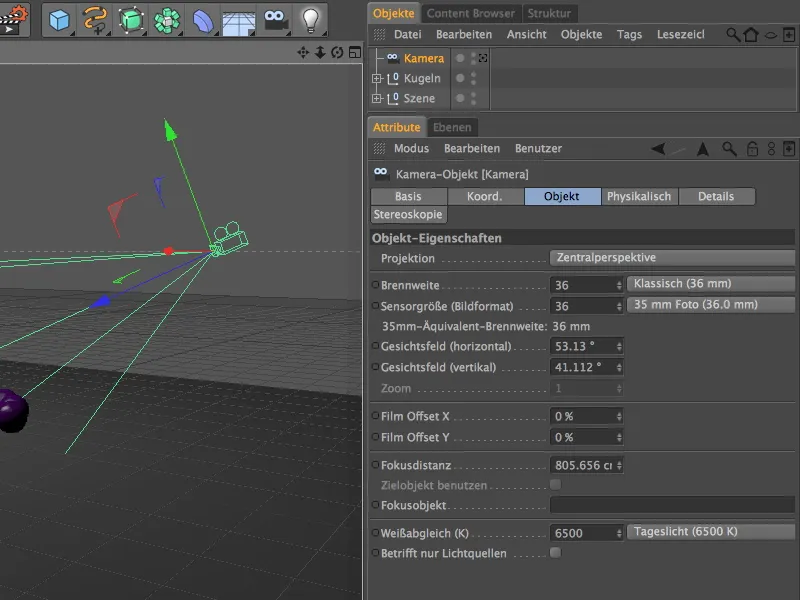Open Klassisch (36 mm) focal length preset

coord(710,284)
